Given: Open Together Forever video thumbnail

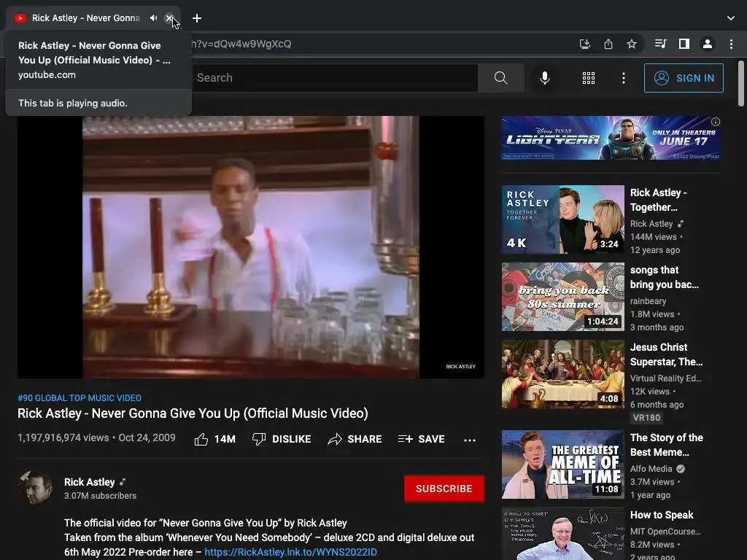Looking at the screenshot, I should (x=562, y=219).
